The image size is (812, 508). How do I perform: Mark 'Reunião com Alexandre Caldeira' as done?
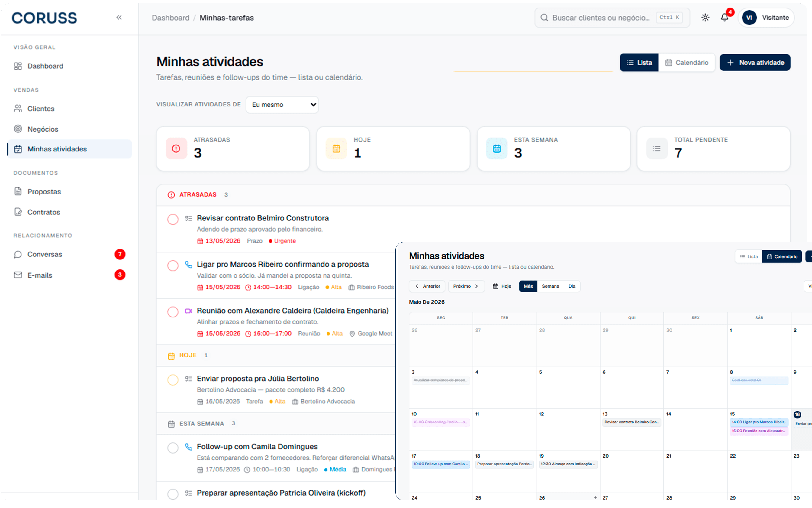coord(173,312)
